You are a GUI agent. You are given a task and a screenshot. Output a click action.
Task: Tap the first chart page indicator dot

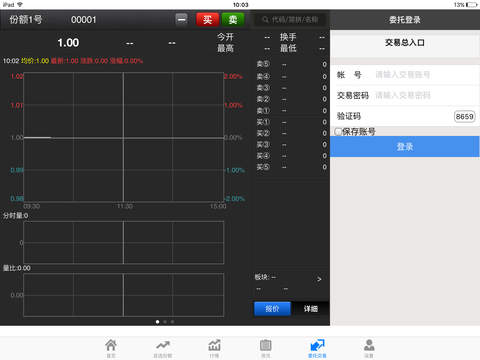coord(157,322)
